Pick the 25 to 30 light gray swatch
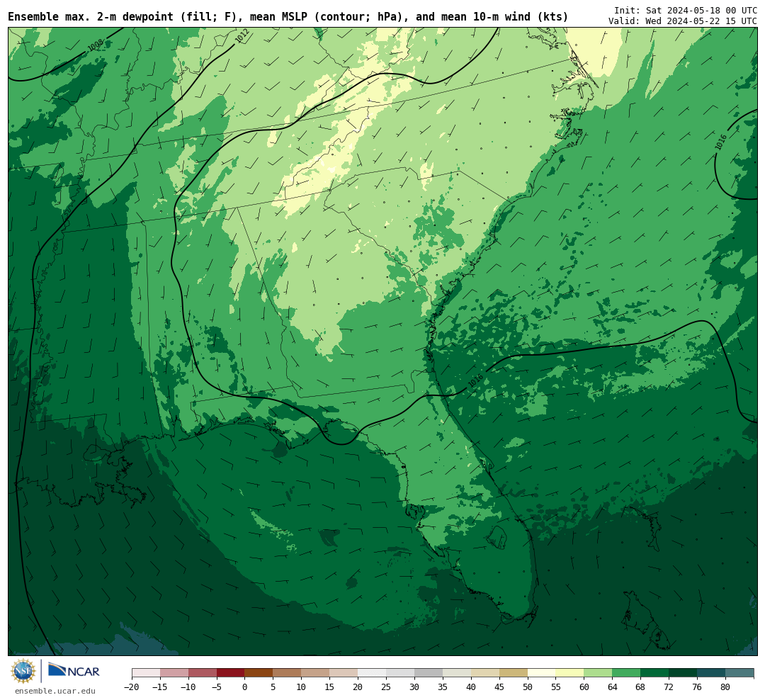 400,673
